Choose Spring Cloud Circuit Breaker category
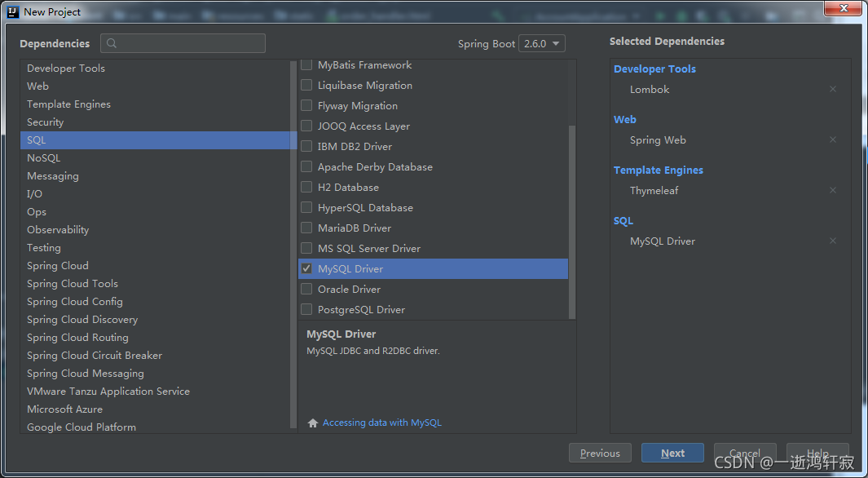The width and height of the screenshot is (868, 478). [x=156, y=355]
